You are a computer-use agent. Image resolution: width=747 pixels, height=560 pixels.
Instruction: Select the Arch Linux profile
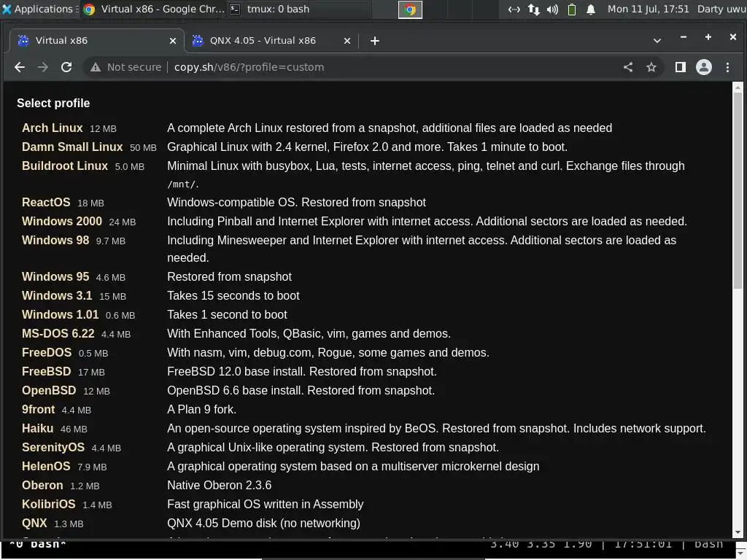point(53,128)
